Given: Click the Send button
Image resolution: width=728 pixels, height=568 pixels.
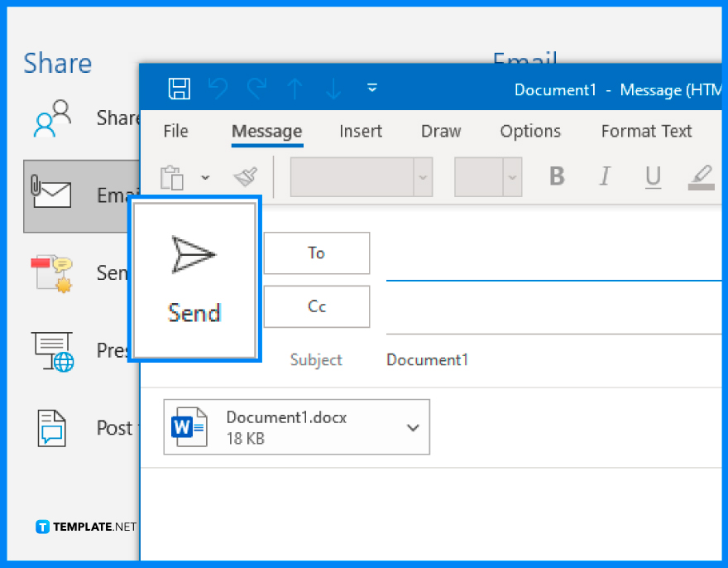Looking at the screenshot, I should pos(194,279).
